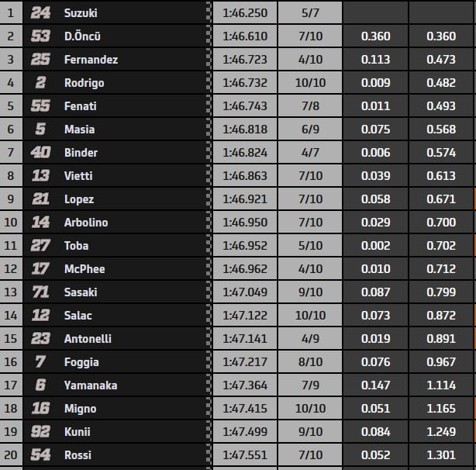Screen dimensions: 476x470
Task: Click position 11 row number for Toba
Action: pos(11,246)
